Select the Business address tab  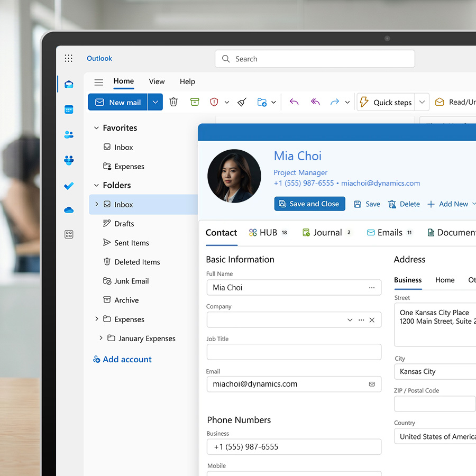coord(408,280)
